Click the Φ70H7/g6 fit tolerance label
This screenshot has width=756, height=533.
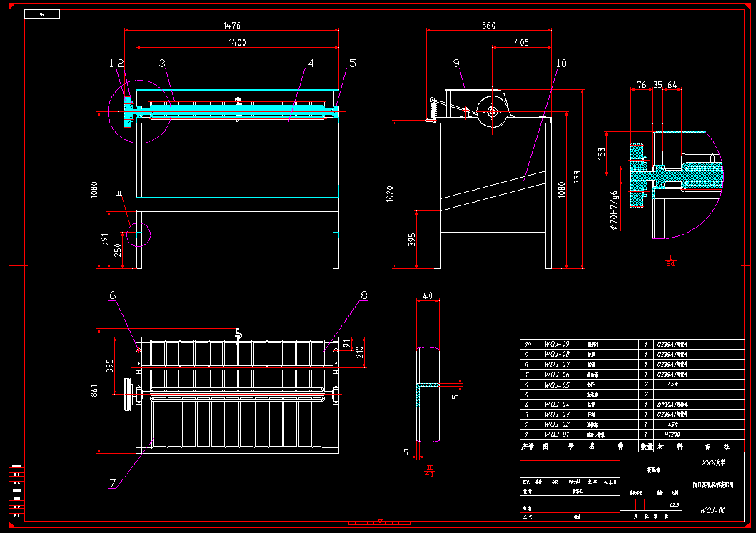click(x=613, y=210)
